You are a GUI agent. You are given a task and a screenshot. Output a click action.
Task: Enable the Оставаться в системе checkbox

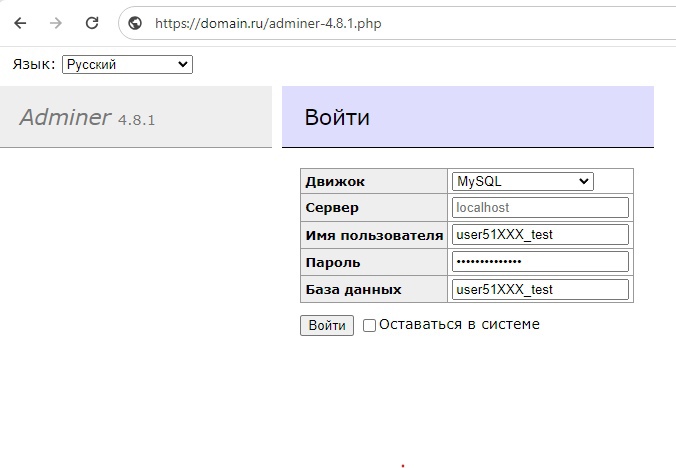[x=369, y=325]
